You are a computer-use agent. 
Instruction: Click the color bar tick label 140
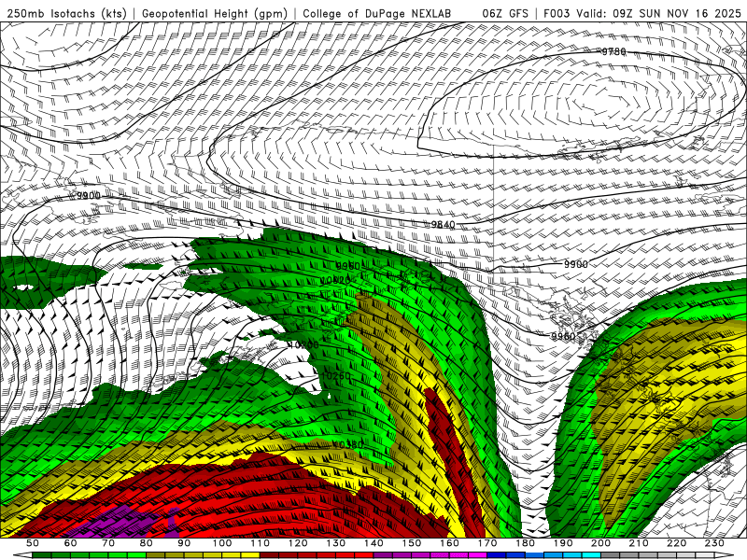coord(373,543)
